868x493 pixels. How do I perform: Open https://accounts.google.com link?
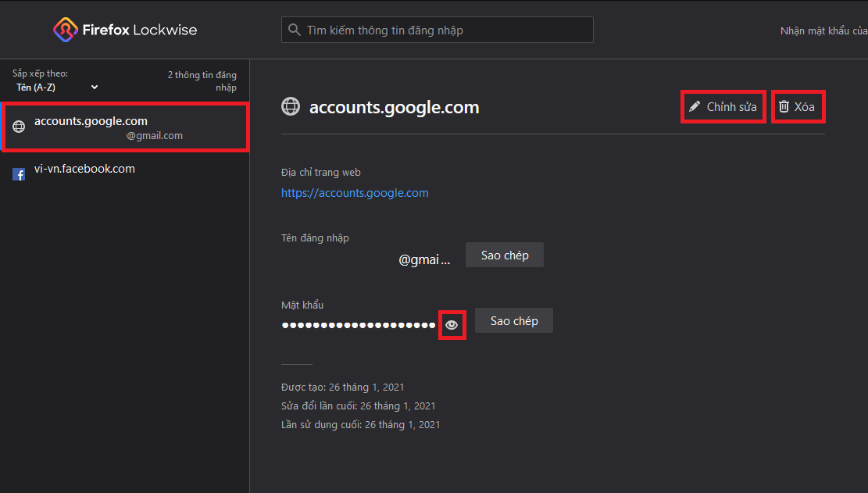(x=355, y=193)
